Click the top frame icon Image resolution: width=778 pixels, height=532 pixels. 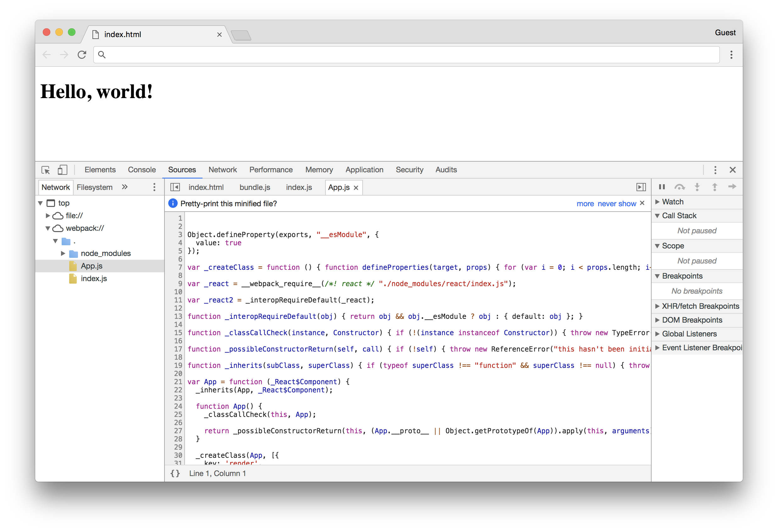pyautogui.click(x=51, y=203)
